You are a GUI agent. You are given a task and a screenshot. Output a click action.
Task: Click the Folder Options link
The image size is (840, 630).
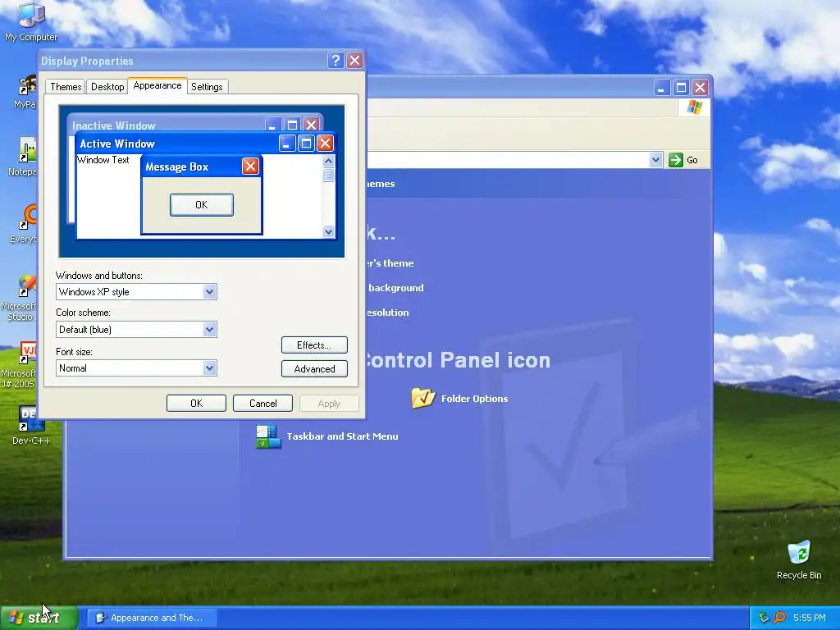[x=475, y=399]
